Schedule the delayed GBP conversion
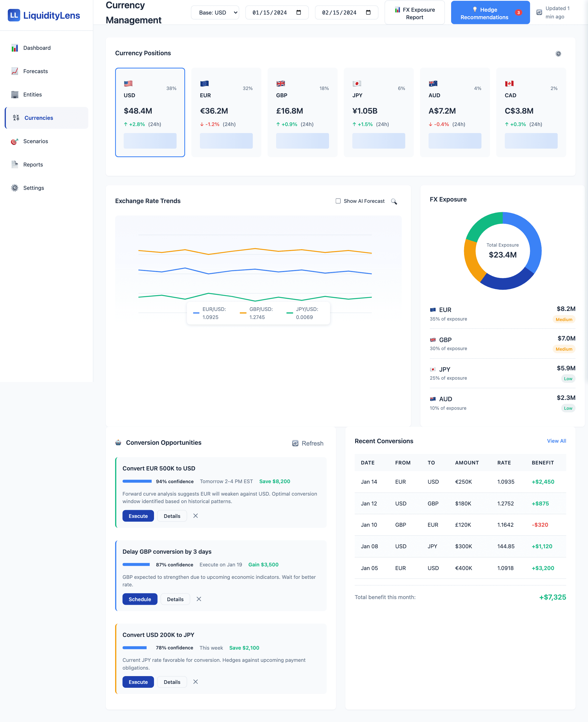Image resolution: width=588 pixels, height=722 pixels. (139, 599)
